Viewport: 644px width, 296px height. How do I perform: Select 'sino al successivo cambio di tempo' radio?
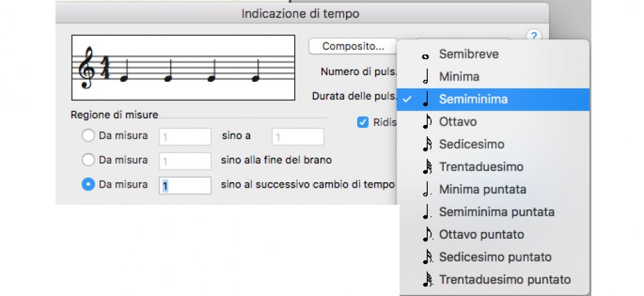[x=88, y=184]
